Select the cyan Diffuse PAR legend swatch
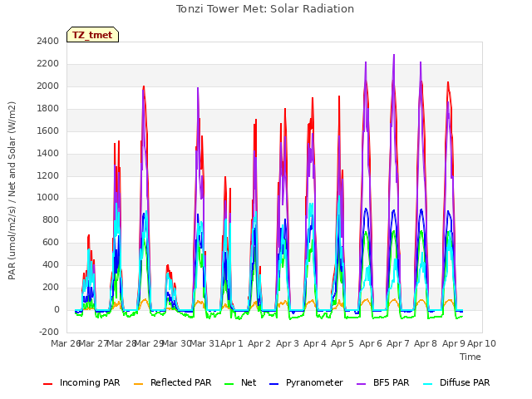Screen dimensions: 532x399 pyautogui.click(x=428, y=384)
